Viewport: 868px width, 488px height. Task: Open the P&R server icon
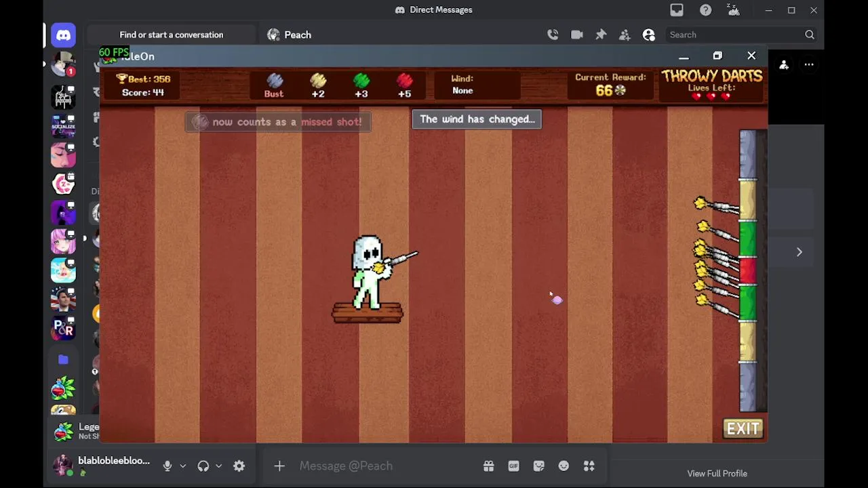click(63, 329)
